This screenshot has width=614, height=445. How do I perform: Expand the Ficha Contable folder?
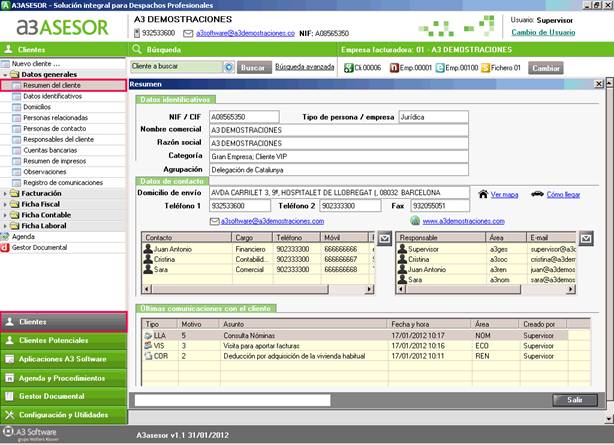(5, 215)
